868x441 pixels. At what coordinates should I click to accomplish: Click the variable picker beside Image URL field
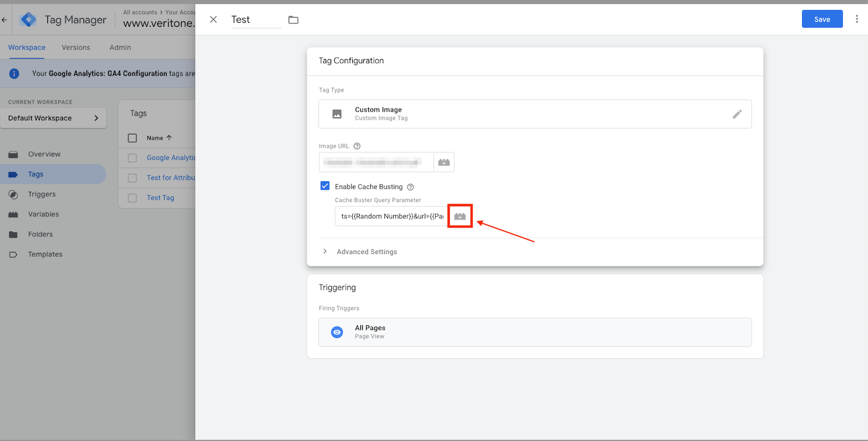(444, 162)
